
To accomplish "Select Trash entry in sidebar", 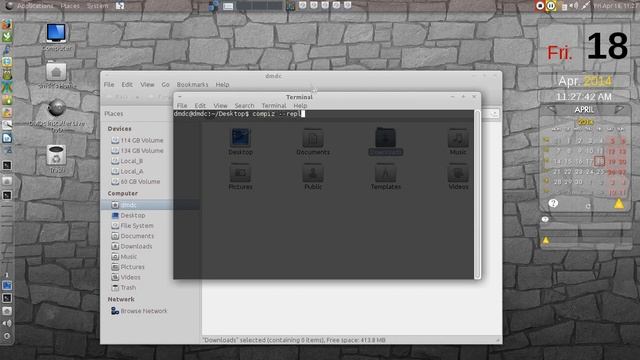I will [124, 287].
